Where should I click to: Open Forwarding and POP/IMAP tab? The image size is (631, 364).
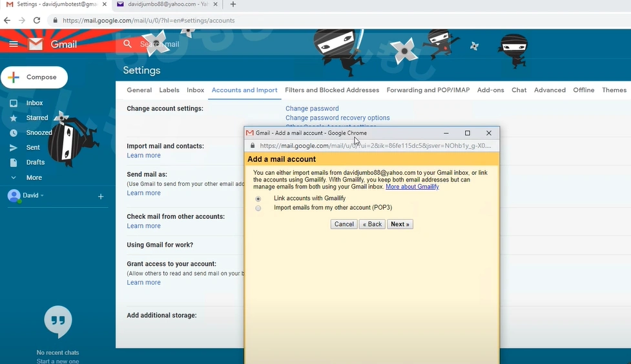click(428, 90)
